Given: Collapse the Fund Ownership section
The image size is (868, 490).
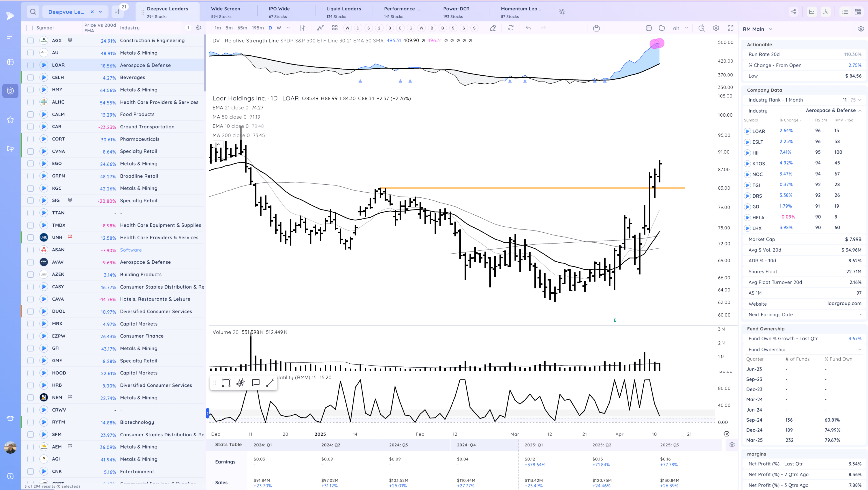Looking at the screenshot, I should (x=859, y=349).
